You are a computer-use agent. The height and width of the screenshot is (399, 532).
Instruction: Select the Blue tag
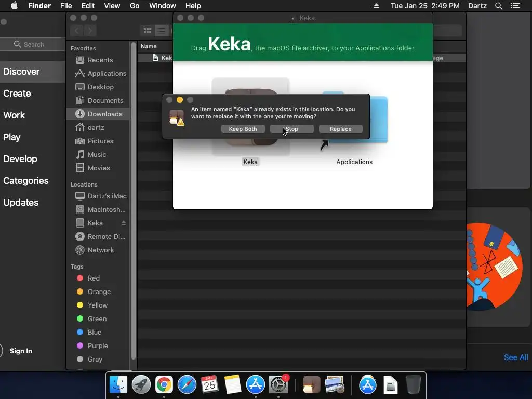point(89,332)
